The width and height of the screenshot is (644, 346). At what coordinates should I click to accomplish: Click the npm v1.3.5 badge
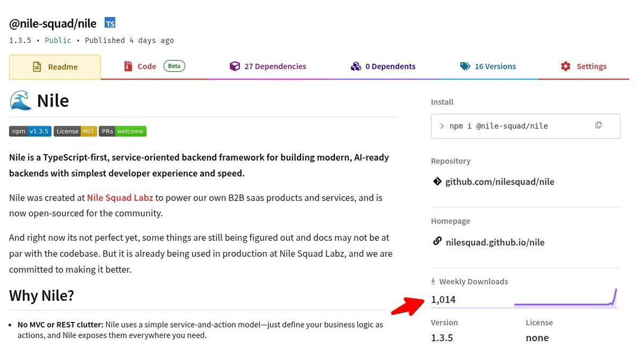pyautogui.click(x=30, y=131)
